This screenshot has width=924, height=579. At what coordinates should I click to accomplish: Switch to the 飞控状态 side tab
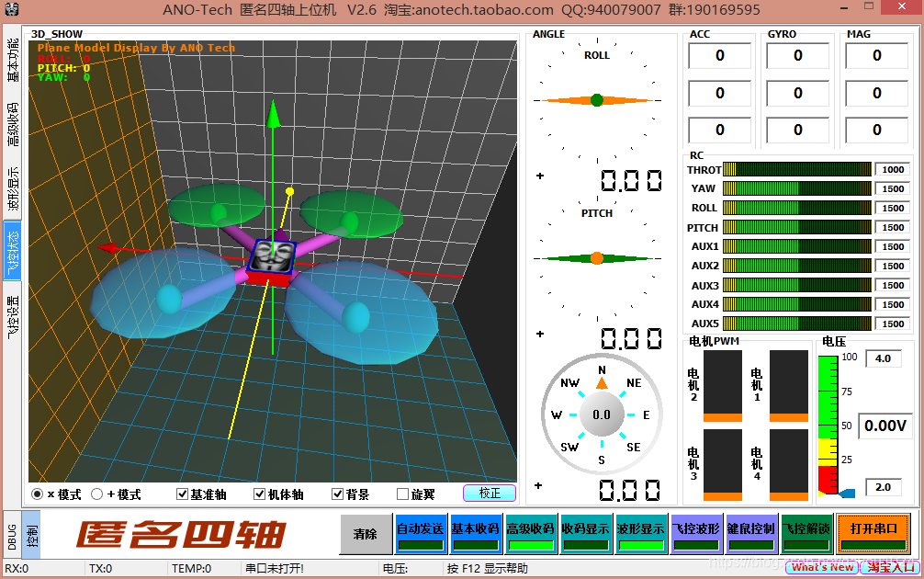pos(12,253)
